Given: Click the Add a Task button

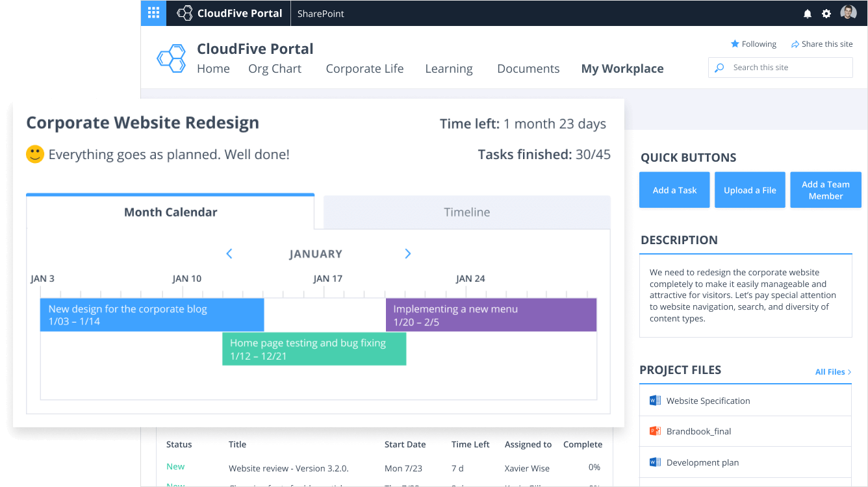Looking at the screenshot, I should pyautogui.click(x=674, y=190).
